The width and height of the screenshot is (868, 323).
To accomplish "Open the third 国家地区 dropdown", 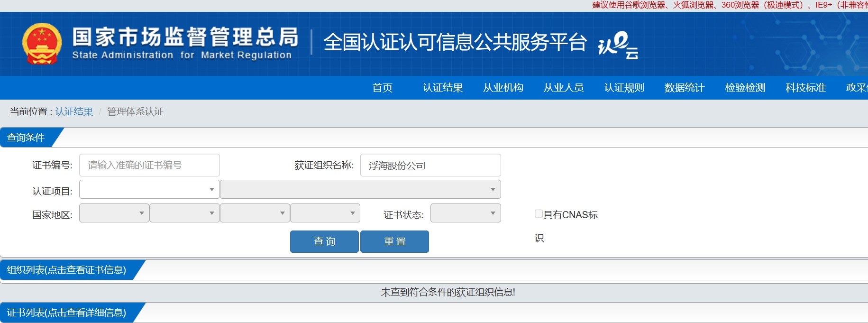I will coord(255,213).
